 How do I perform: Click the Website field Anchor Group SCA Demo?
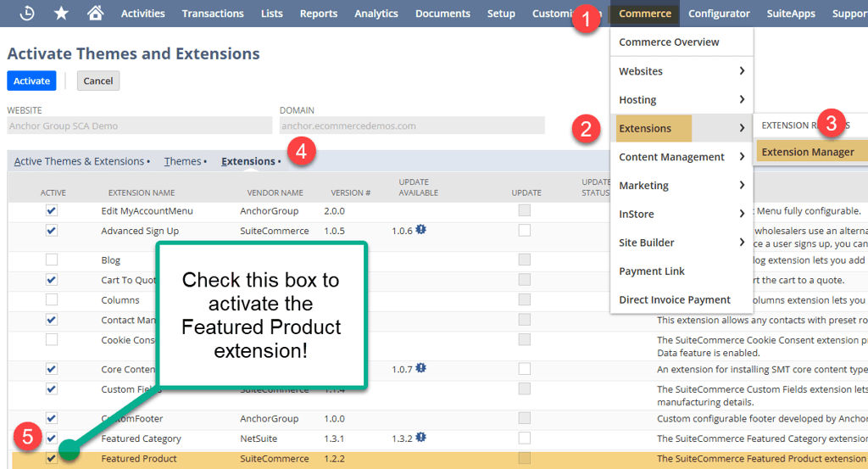[x=140, y=126]
